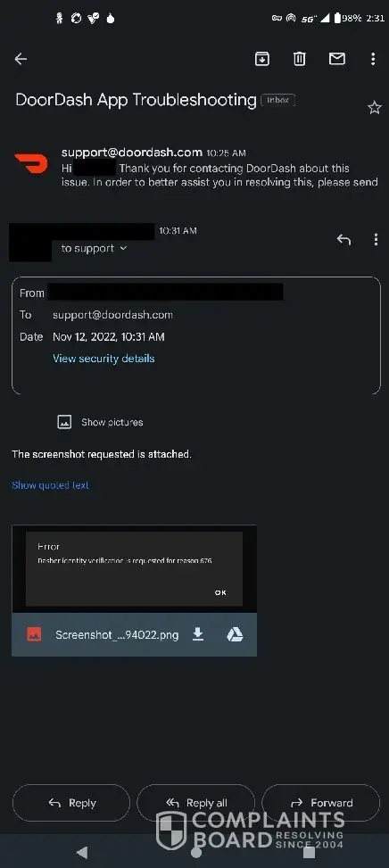
Task: Expand the Show quoted text link
Action: pyautogui.click(x=50, y=485)
